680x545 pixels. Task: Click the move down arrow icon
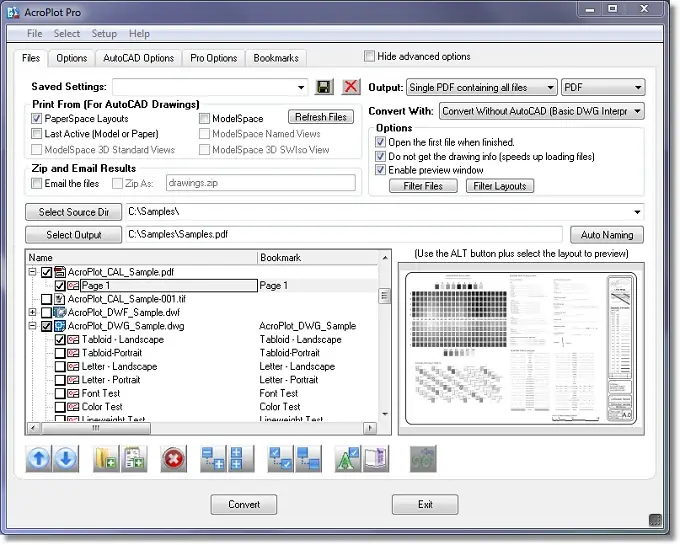click(66, 458)
